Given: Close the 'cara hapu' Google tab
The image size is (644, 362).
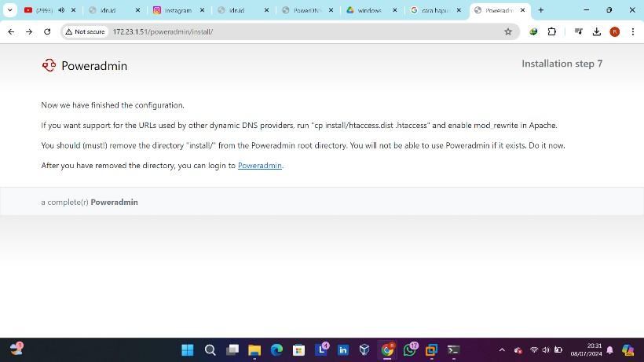Looking at the screenshot, I should (459, 10).
